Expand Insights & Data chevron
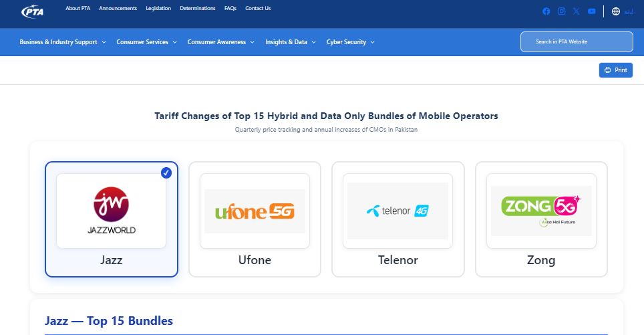This screenshot has width=644, height=335. pyautogui.click(x=314, y=42)
